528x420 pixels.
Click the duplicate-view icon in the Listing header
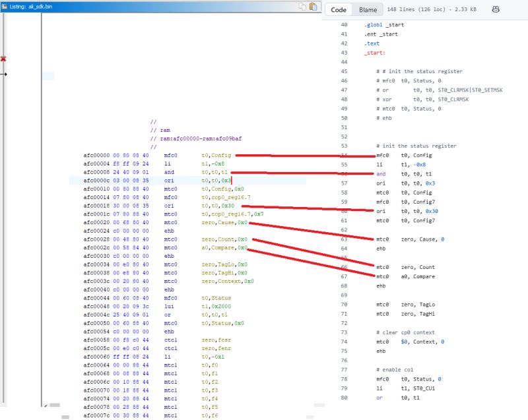313,5
